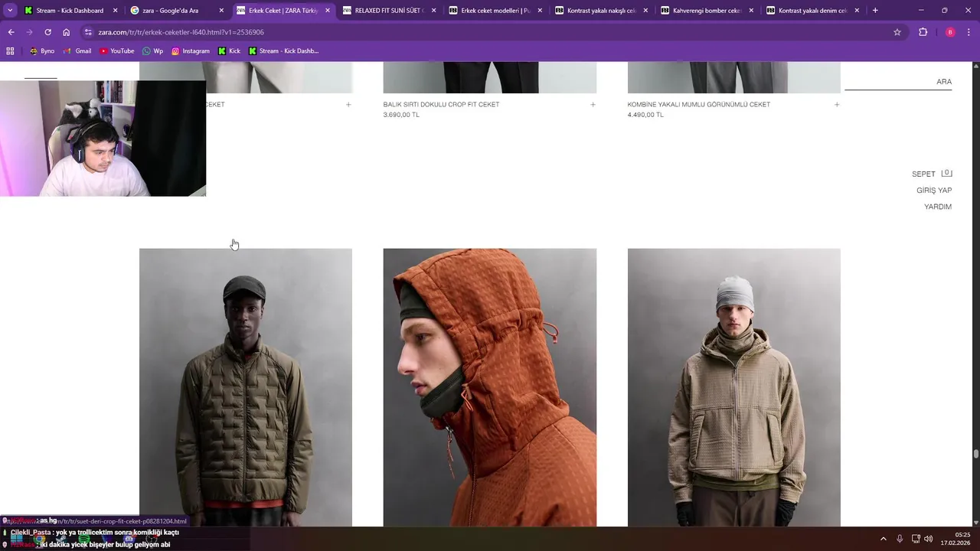Open a new tab with plus button
The width and height of the screenshot is (980, 551).
tap(875, 11)
